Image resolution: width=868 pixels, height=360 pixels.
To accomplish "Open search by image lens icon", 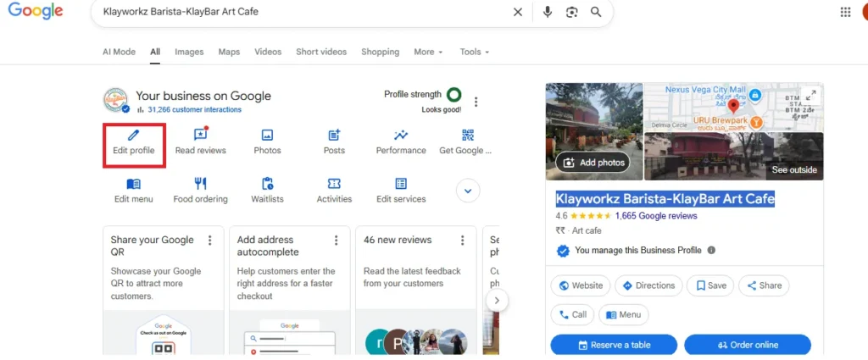I will point(572,12).
